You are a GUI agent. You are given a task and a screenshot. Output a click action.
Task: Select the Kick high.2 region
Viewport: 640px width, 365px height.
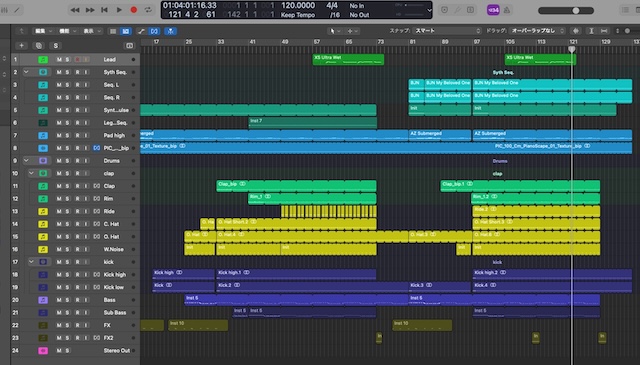click(552, 274)
